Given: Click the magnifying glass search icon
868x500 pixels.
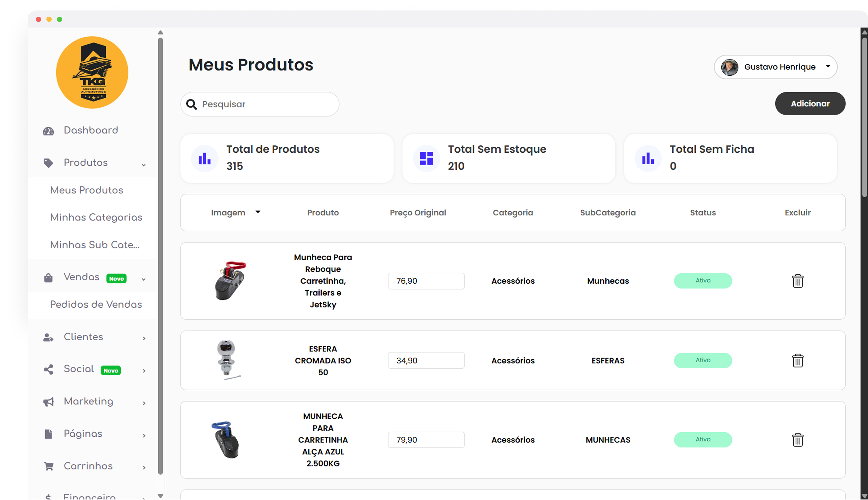Looking at the screenshot, I should [x=192, y=104].
